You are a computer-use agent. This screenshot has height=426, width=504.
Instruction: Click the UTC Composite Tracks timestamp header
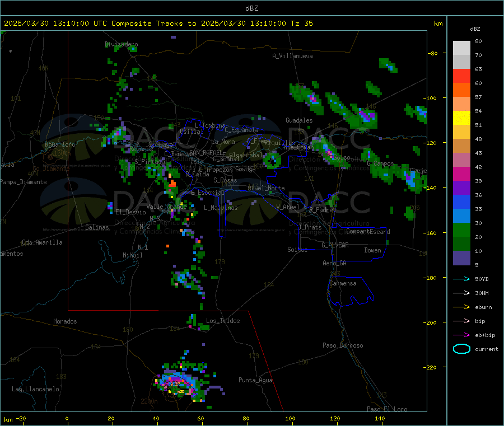coord(158,24)
